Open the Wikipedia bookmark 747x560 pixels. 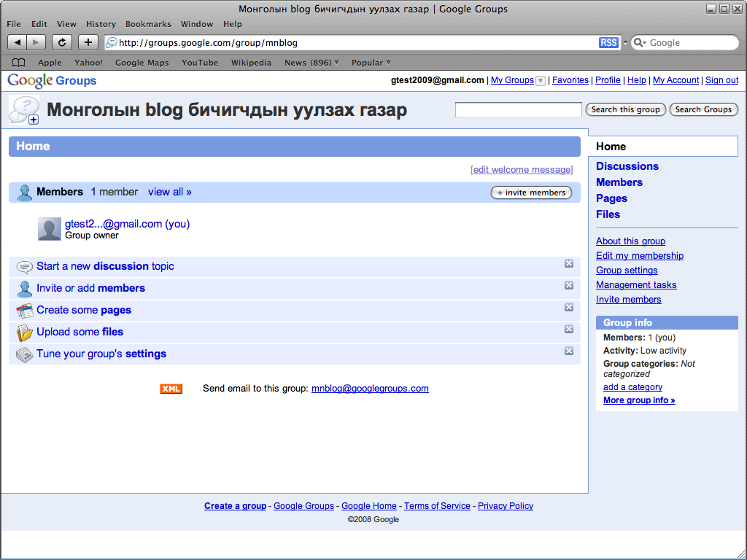point(251,63)
